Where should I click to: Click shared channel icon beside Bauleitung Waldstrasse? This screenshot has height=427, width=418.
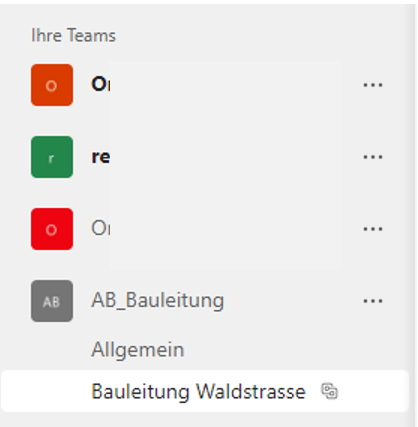(x=329, y=391)
